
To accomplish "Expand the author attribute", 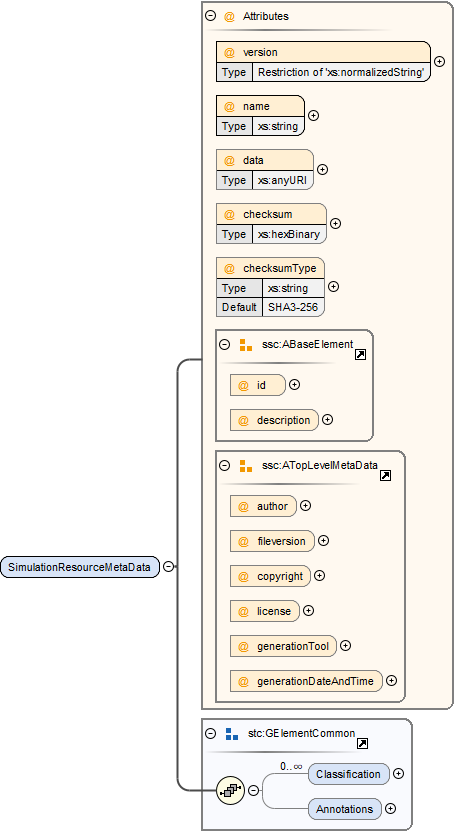I will [305, 506].
